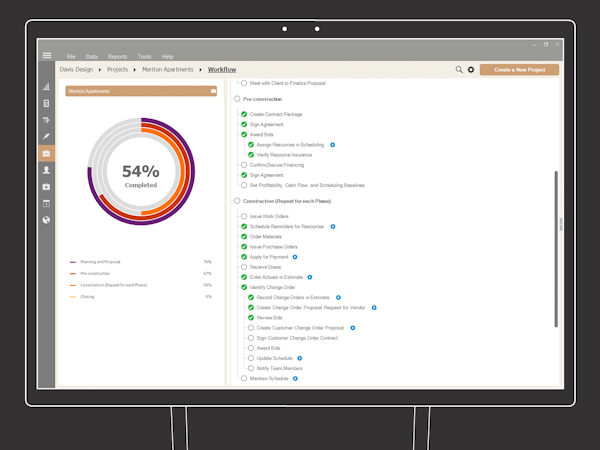Click the search magnifier icon
This screenshot has height=450, width=600.
click(459, 70)
